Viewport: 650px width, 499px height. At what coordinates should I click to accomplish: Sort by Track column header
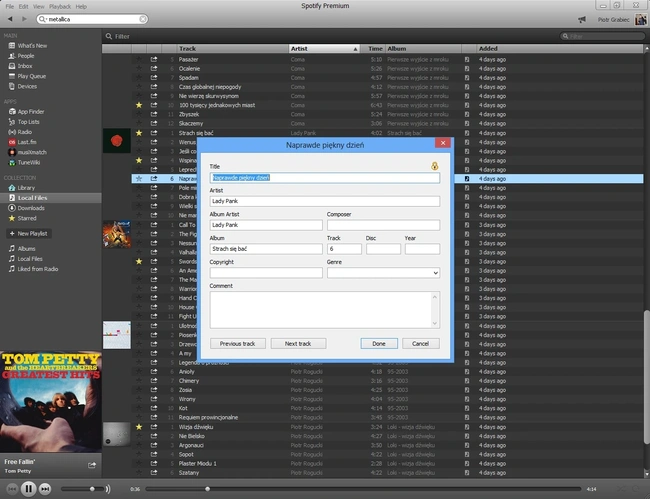[232, 49]
